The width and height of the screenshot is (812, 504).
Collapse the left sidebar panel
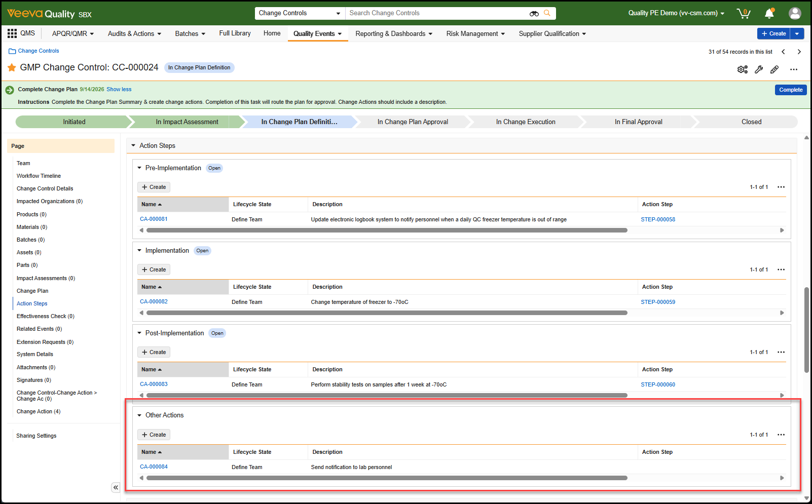tap(116, 487)
